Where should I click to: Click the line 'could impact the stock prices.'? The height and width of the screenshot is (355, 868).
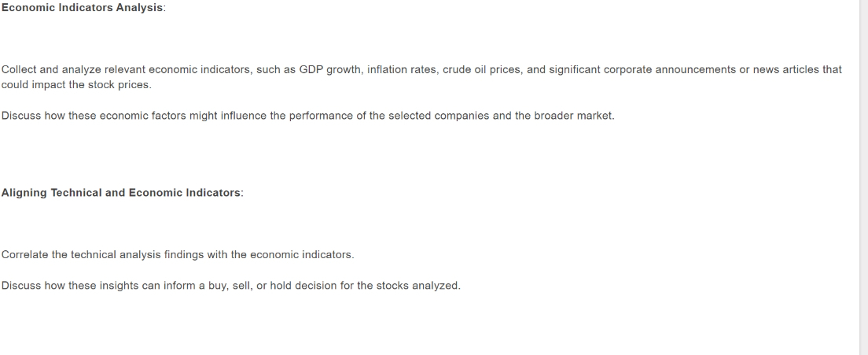coord(76,85)
